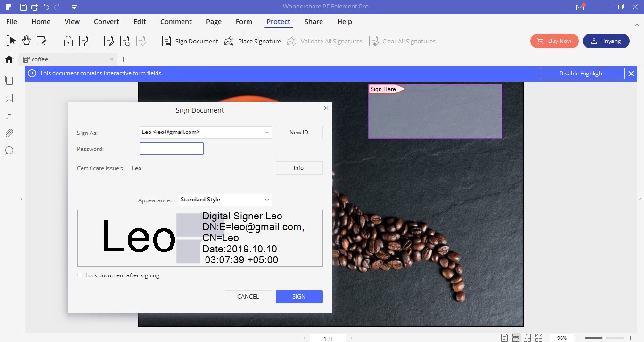Viewport: 644px width, 342px height.
Task: Select two-page continuous grid view icon
Action: 539,338
